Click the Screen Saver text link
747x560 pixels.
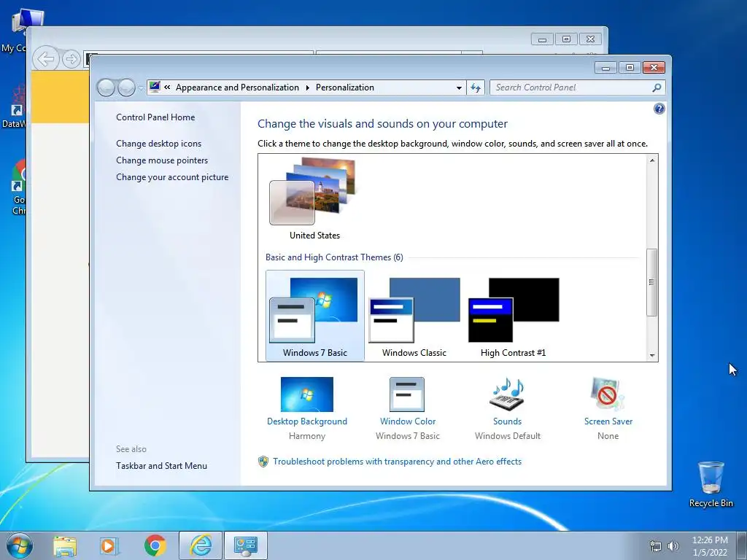tap(608, 421)
